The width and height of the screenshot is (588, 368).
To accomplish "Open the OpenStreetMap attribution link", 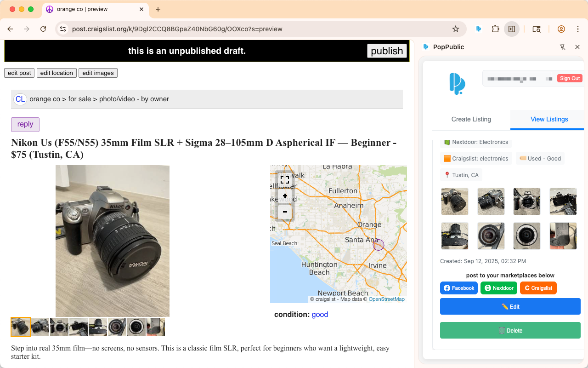I will pos(387,299).
